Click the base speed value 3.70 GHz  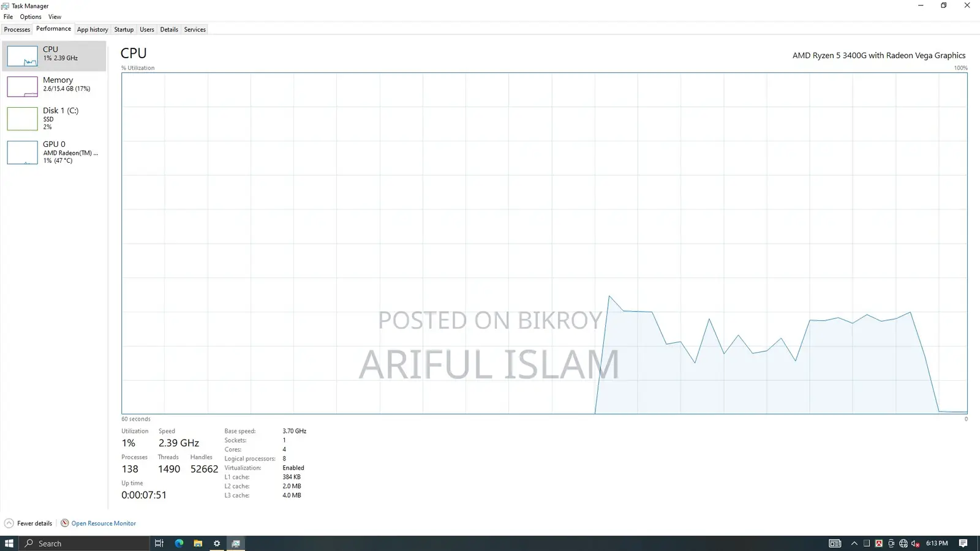click(x=295, y=431)
